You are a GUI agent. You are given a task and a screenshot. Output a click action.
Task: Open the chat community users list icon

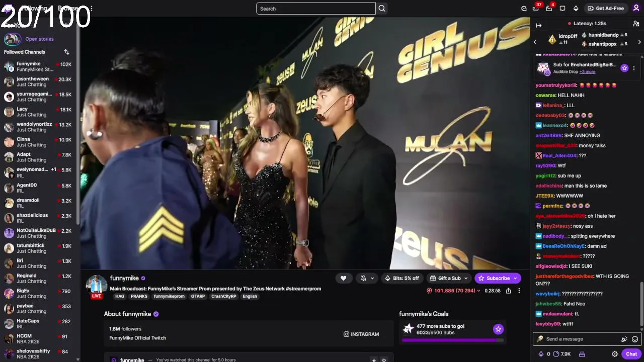[636, 24]
